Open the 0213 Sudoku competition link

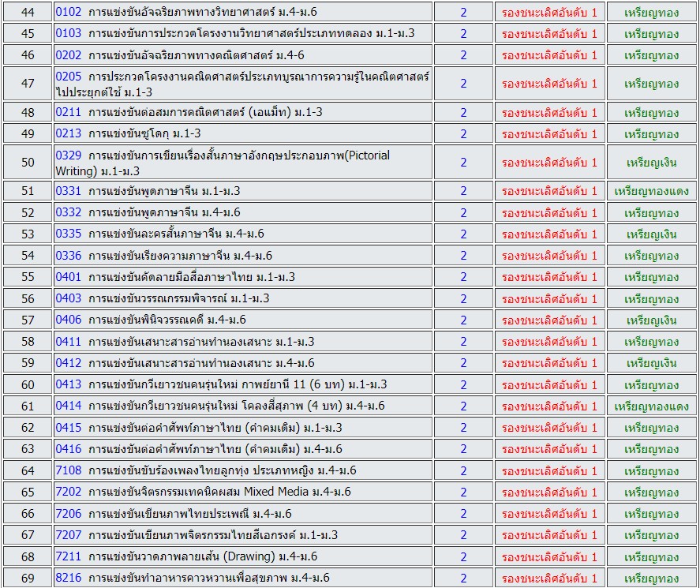[68, 133]
